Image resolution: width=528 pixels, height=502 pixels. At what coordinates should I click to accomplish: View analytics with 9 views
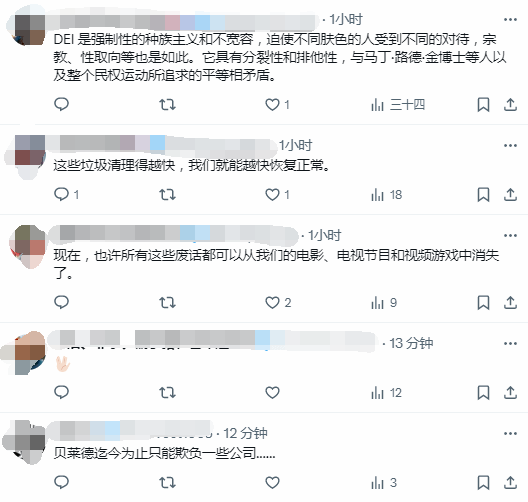click(x=384, y=303)
